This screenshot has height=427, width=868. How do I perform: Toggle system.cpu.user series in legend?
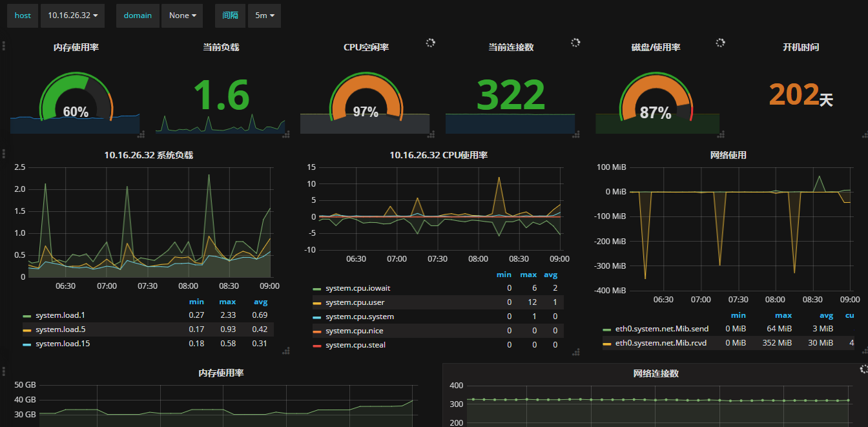point(355,302)
